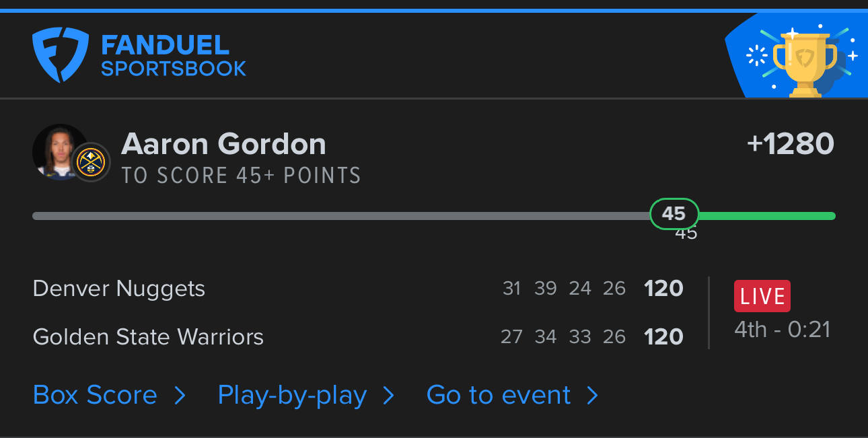Click the +1280 odds value
Viewport: 868px width, 438px height.
[x=790, y=144]
